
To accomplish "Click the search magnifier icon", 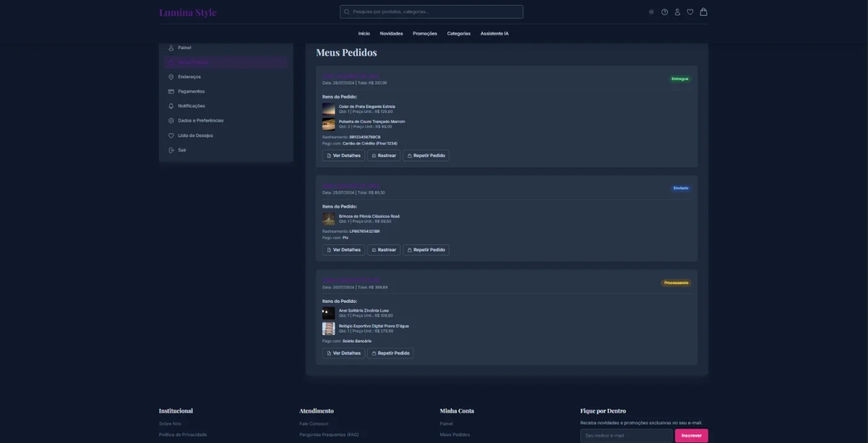I will tap(348, 12).
